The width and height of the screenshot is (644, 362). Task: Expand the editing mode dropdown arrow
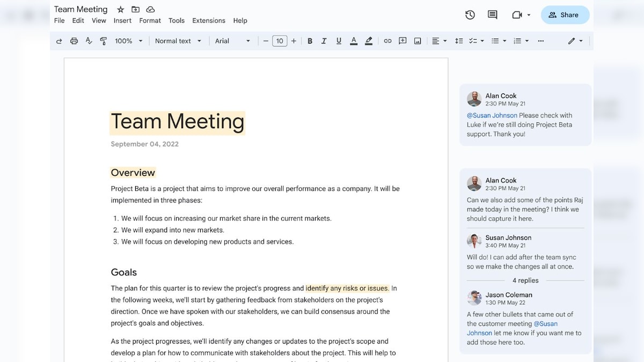pos(581,41)
